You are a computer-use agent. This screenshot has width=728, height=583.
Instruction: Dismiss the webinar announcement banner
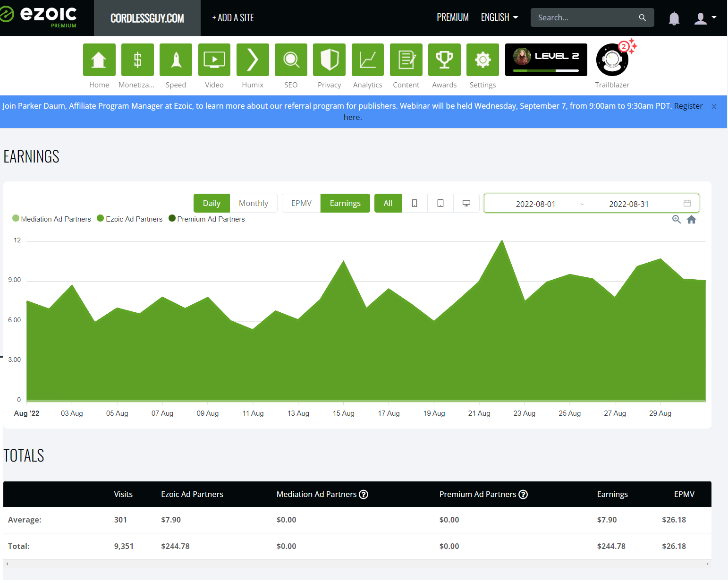point(714,106)
